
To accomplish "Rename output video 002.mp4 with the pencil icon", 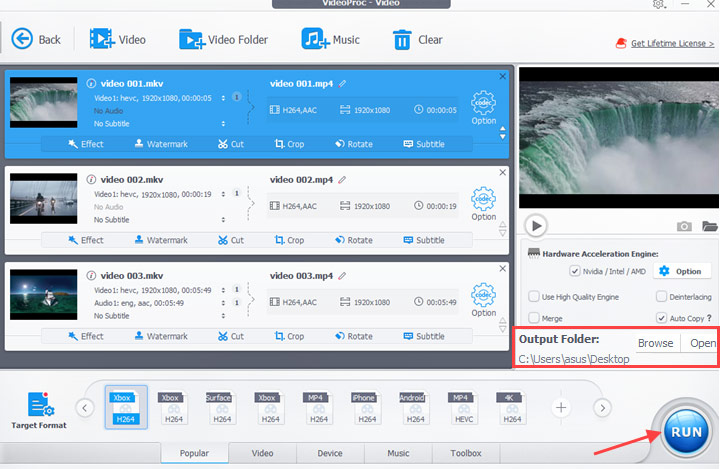I will coord(342,180).
